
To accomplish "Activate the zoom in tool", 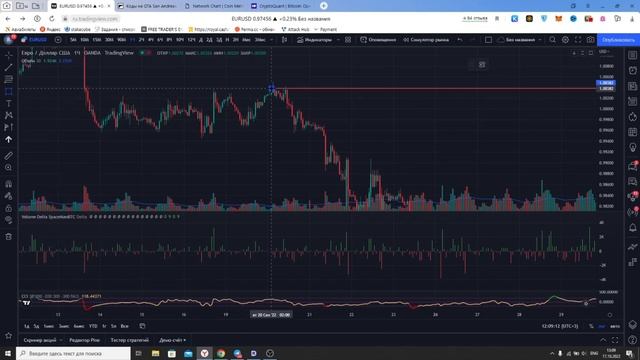I will click(x=9, y=167).
